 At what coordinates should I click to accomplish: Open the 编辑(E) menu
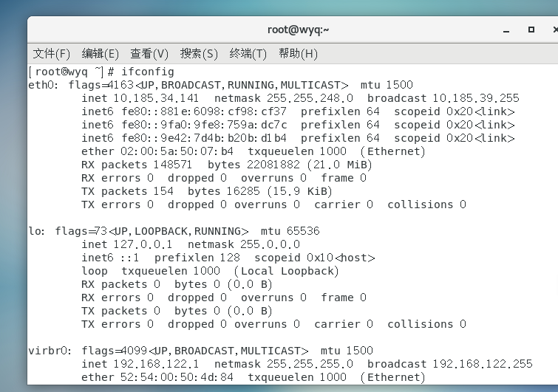(x=101, y=54)
